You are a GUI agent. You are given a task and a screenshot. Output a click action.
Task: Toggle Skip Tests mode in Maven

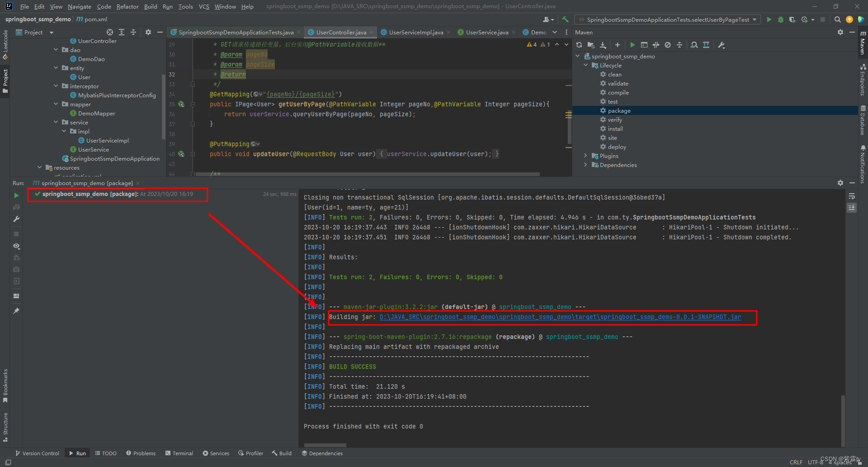coord(668,45)
